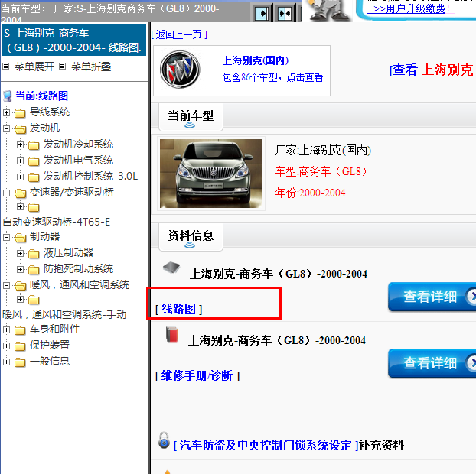Open the 汽车防盗及中央控制门锁系统设定 link
This screenshot has width=476, height=474.
pos(266,445)
